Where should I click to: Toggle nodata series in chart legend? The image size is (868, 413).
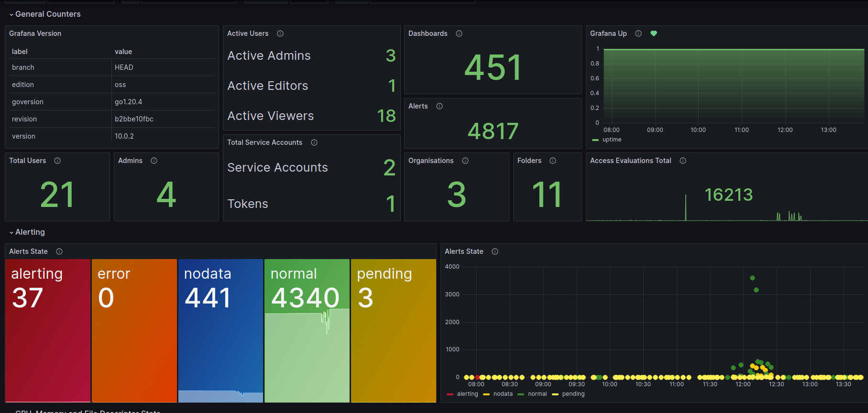[x=498, y=394]
